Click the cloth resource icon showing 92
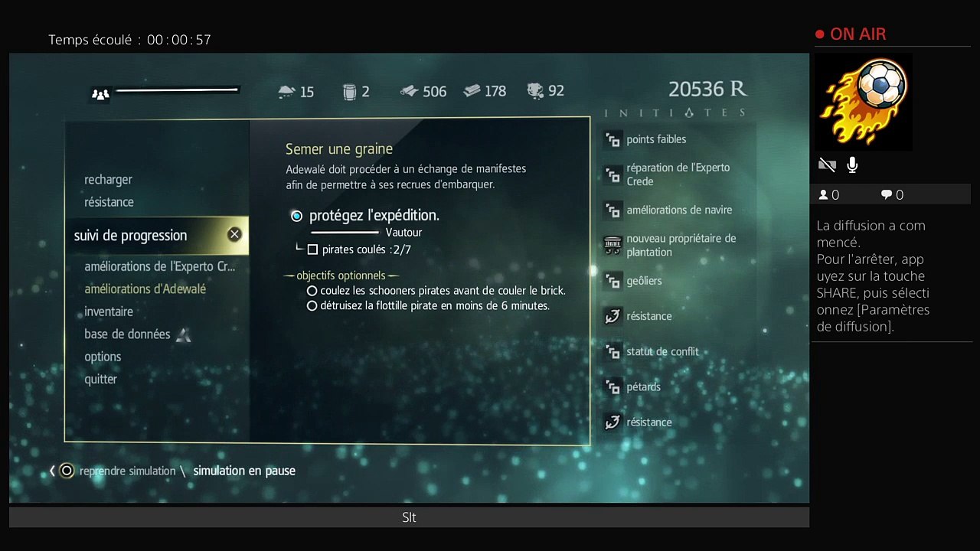Viewport: 980px width, 551px height. pyautogui.click(x=536, y=91)
